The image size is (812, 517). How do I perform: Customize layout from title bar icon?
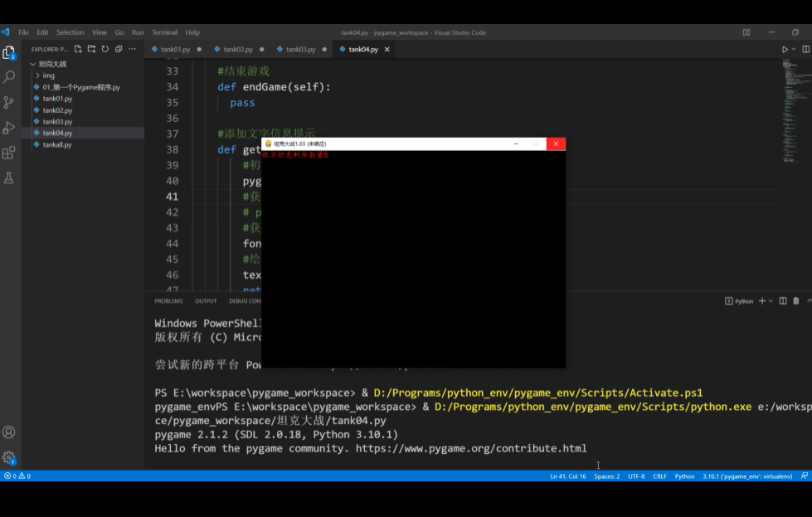click(746, 32)
